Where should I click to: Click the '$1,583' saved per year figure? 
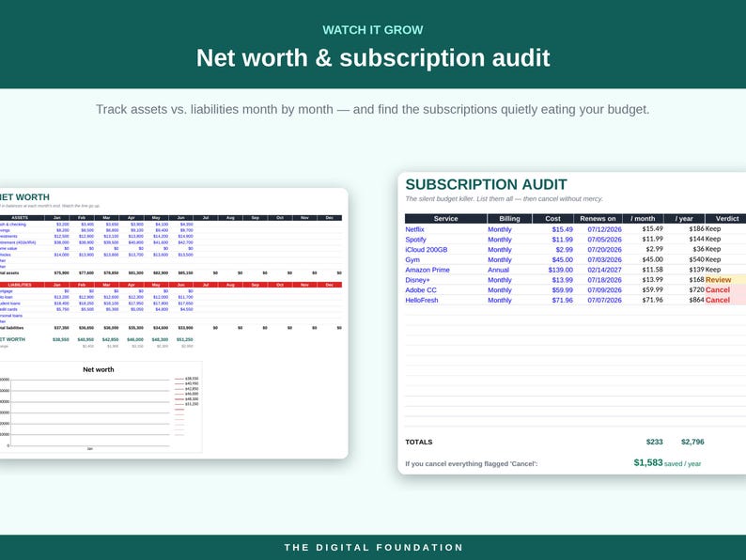click(648, 462)
